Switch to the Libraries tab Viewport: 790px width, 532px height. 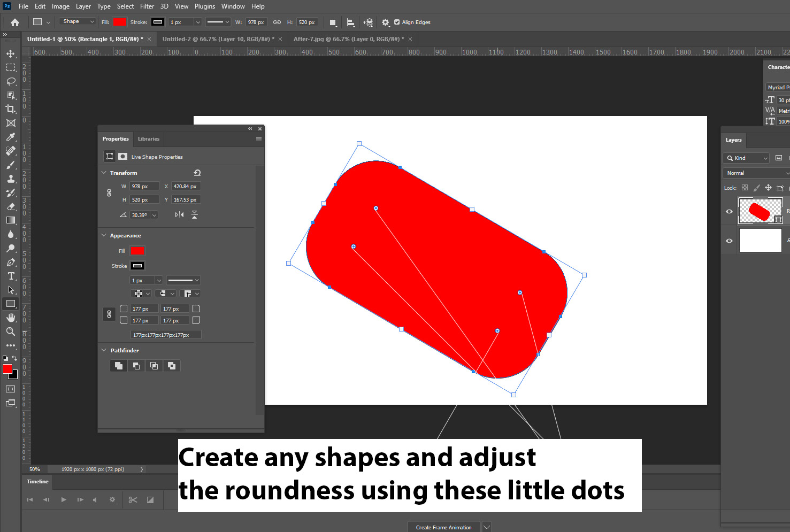148,139
